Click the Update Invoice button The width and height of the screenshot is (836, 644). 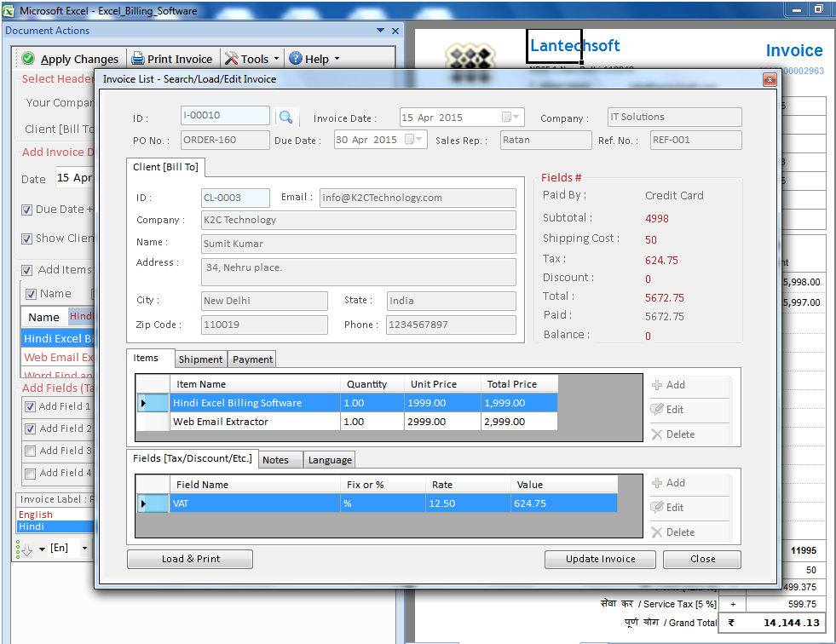tap(600, 559)
